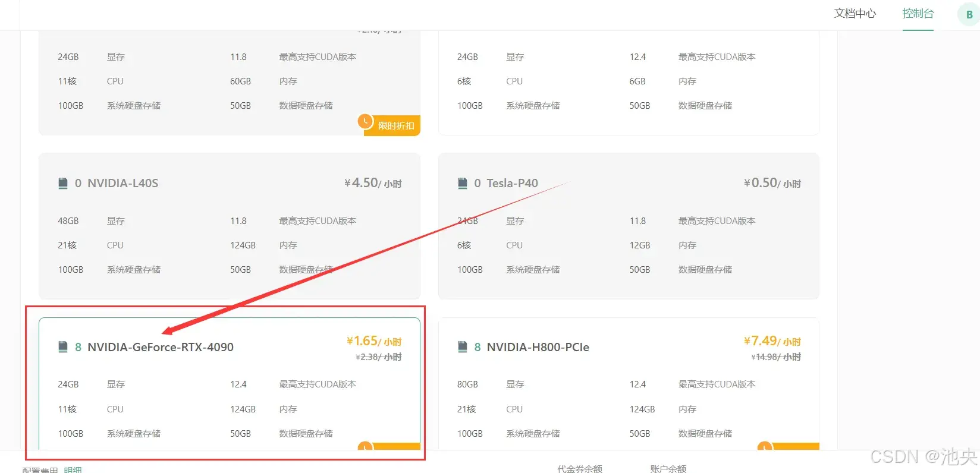Click available count 0 on NVIDIA-L40S card

(78, 183)
